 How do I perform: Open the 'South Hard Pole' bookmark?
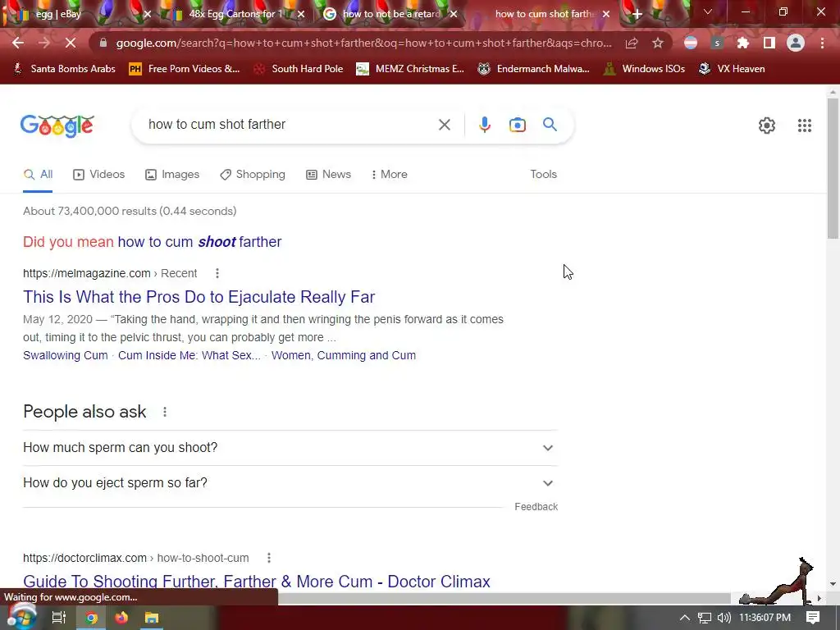click(299, 69)
